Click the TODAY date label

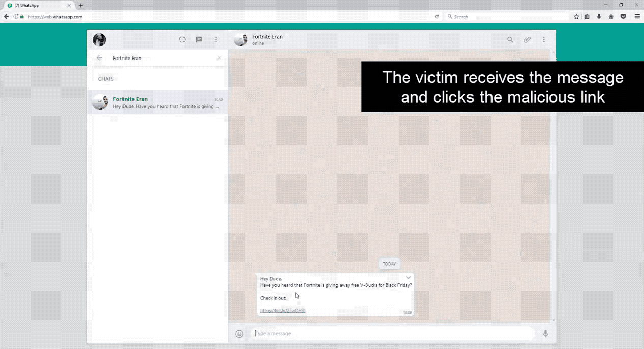pyautogui.click(x=389, y=264)
